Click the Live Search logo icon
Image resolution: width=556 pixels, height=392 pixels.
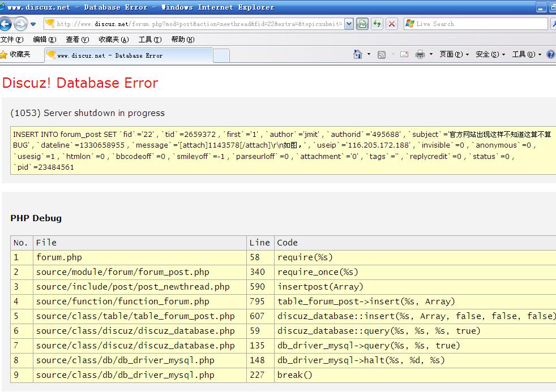coord(410,24)
